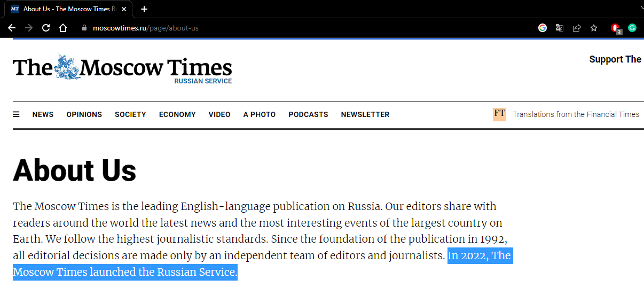Screen dimensions: 644x287
Task: Open Translations from the Financial Times
Action: pos(576,114)
